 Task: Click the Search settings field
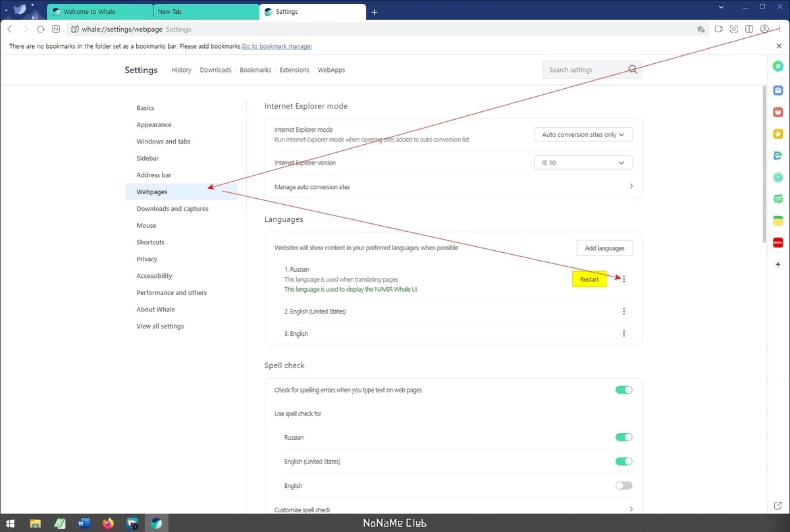(592, 70)
